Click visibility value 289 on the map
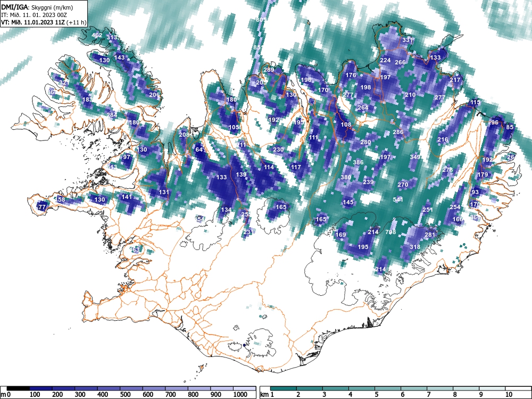 pyautogui.click(x=269, y=70)
